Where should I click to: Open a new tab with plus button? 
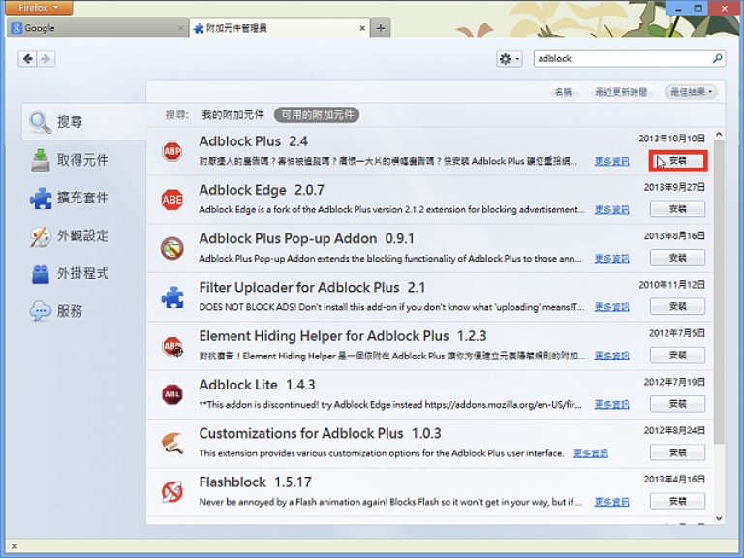click(x=381, y=28)
